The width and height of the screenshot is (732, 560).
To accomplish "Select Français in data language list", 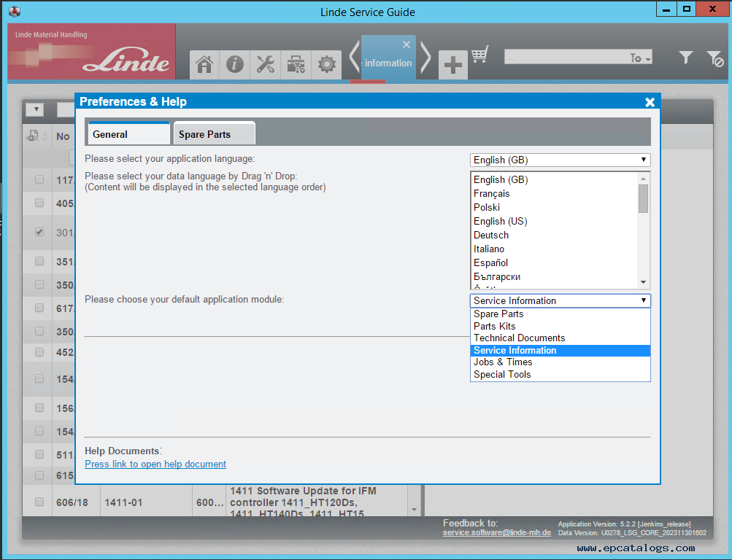I will click(554, 193).
